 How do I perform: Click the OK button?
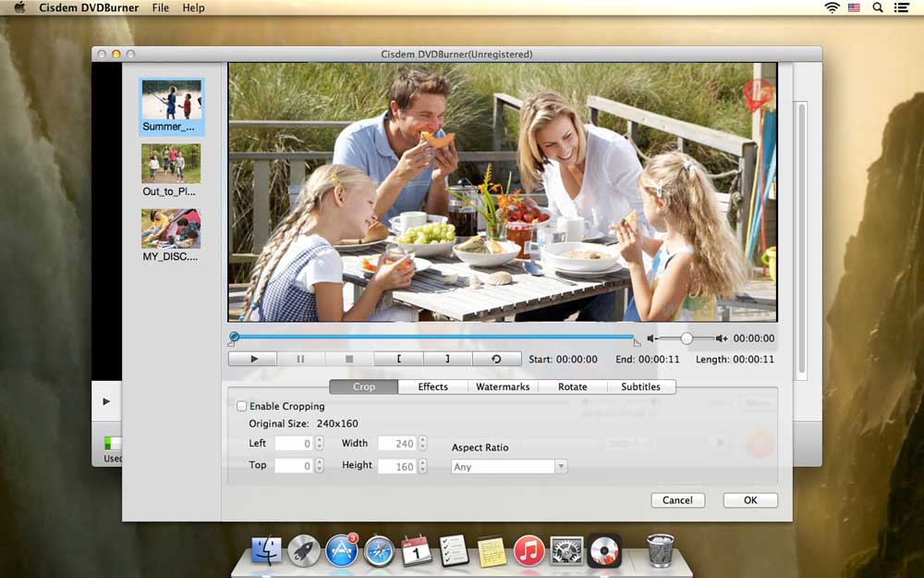[750, 500]
